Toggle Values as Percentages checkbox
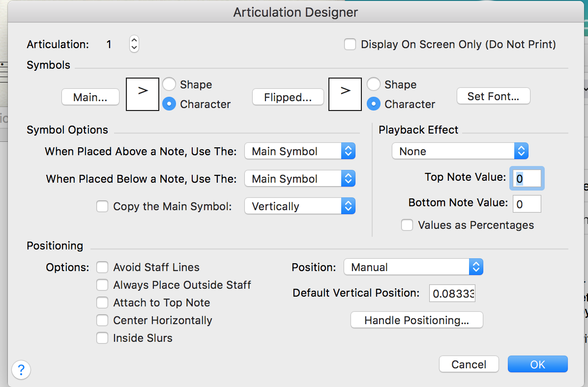This screenshot has width=588, height=387. (x=407, y=225)
